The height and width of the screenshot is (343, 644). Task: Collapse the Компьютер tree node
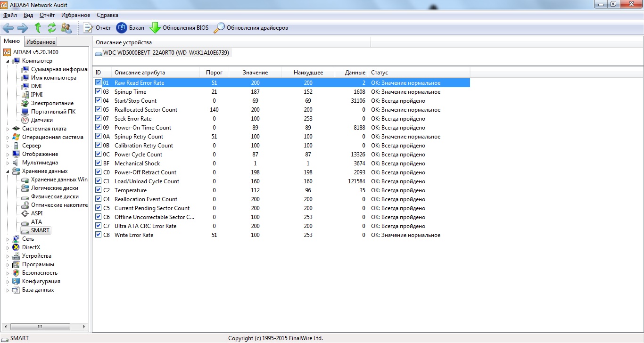click(x=8, y=61)
